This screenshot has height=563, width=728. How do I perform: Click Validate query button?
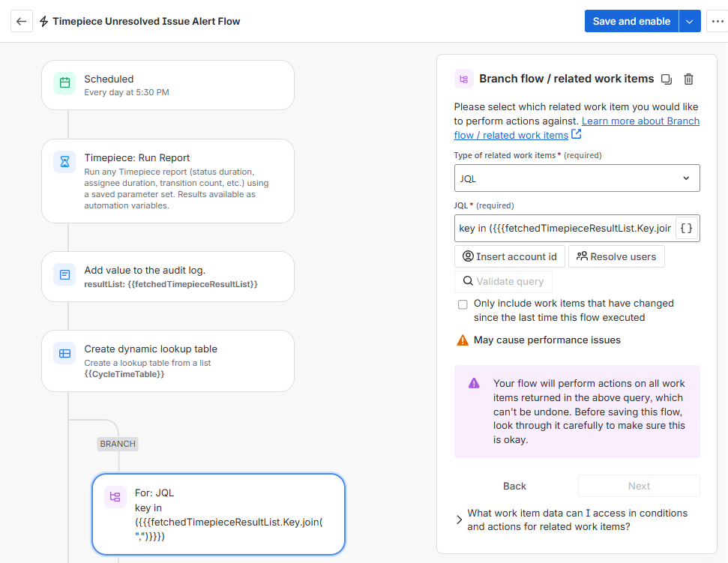click(x=503, y=282)
